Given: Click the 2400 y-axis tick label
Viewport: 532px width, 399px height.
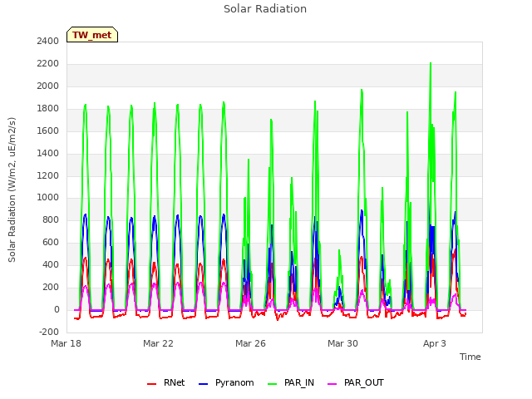Looking at the screenshot, I should click(48, 42).
